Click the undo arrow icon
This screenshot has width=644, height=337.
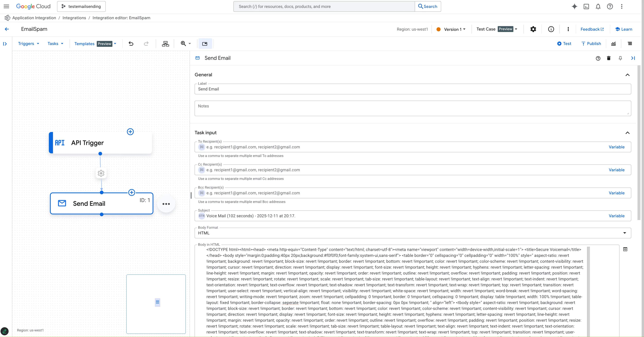click(131, 44)
